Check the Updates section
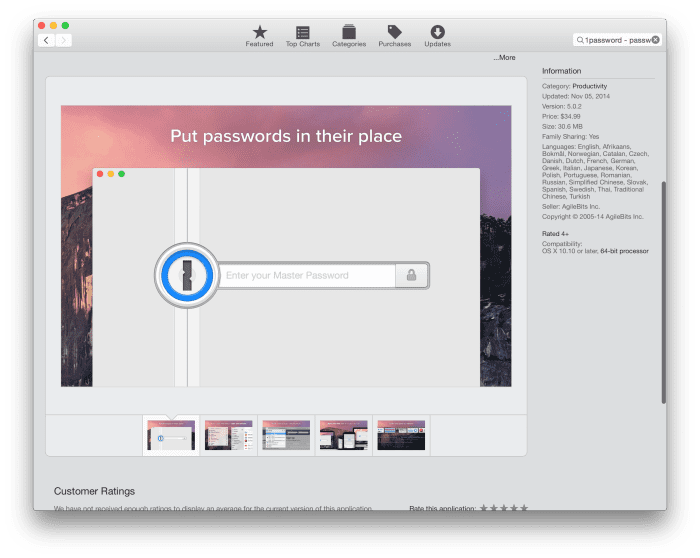700x558 pixels. tap(437, 36)
